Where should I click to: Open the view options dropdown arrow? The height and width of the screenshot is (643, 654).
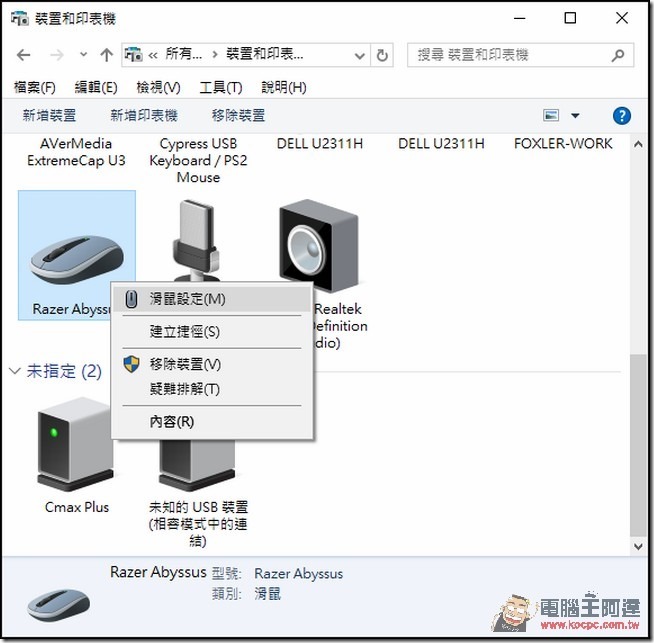click(575, 116)
